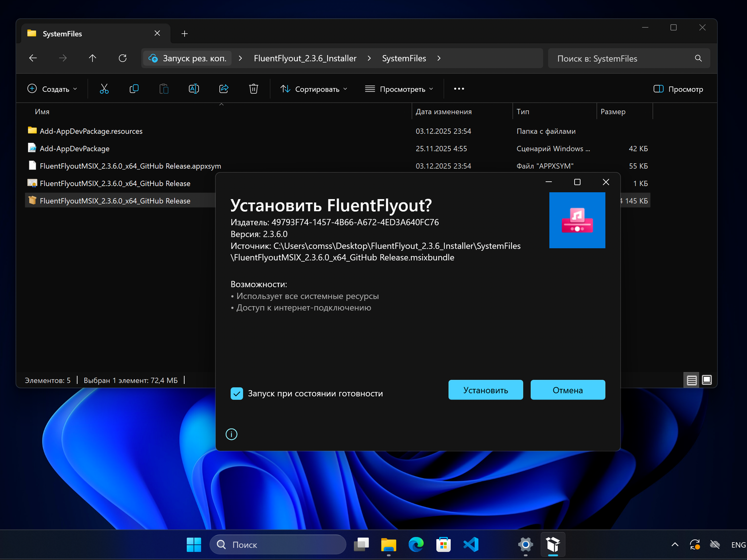747x560 pixels.
Task: Select the FluentFlyoutMSIX file sized 1 КБ
Action: 120,183
